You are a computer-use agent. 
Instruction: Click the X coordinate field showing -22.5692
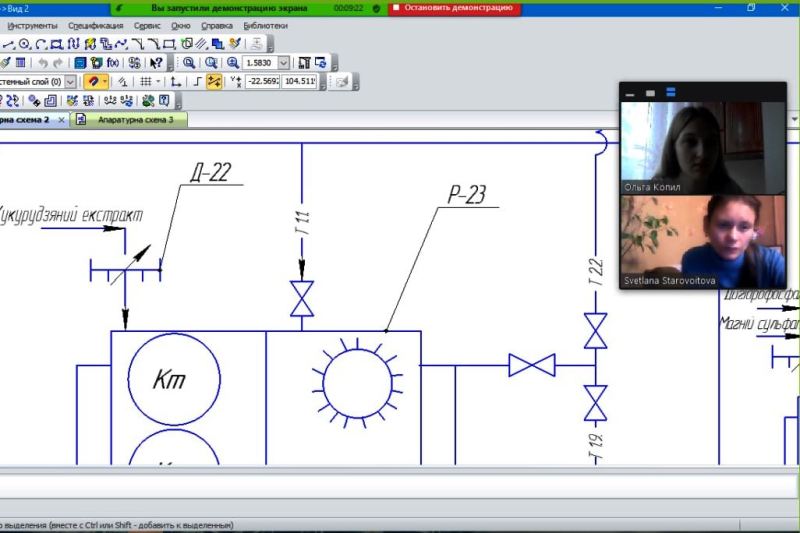coord(261,81)
